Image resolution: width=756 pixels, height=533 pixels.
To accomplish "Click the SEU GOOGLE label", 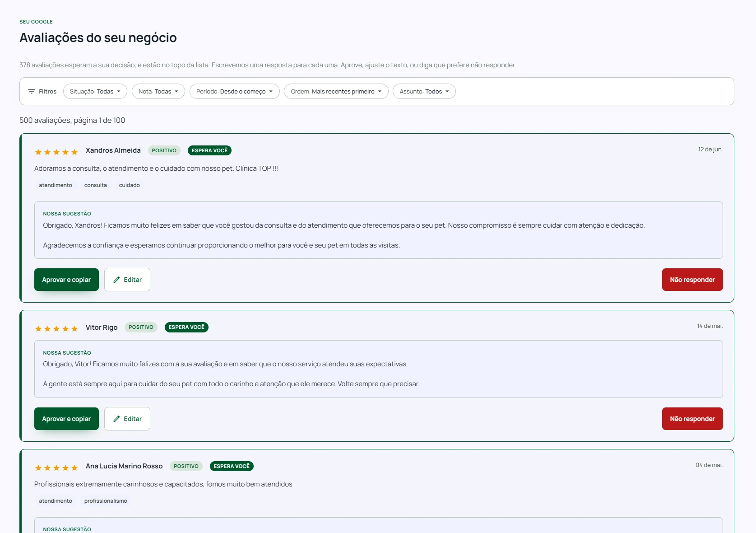I will tap(36, 22).
